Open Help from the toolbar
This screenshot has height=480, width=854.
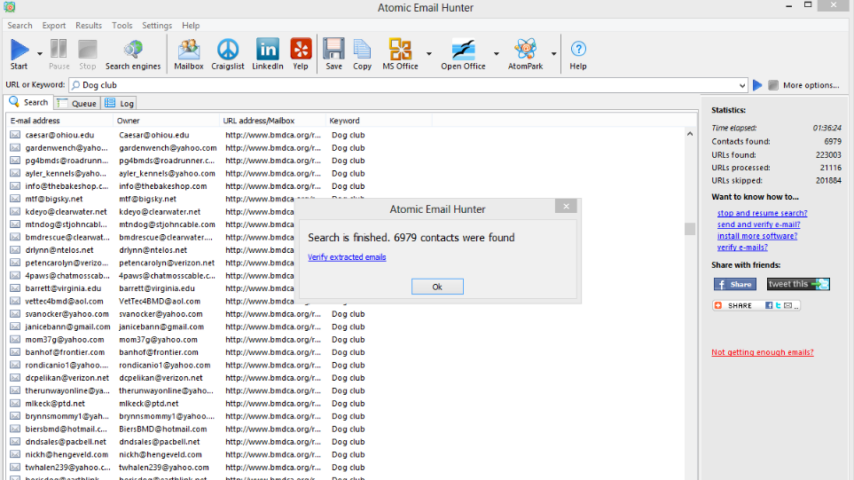point(578,54)
